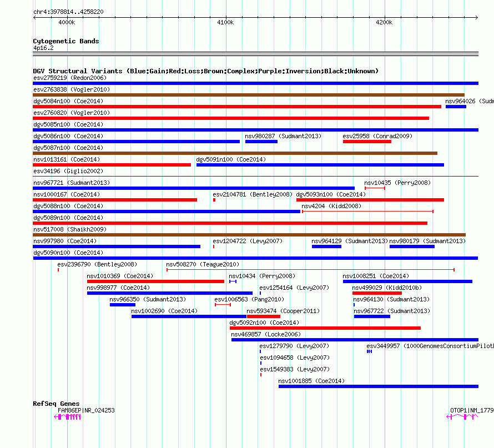This screenshot has width=494, height=448.
Task: Select the blue esv2759219 gain bar
Action: click(x=255, y=83)
